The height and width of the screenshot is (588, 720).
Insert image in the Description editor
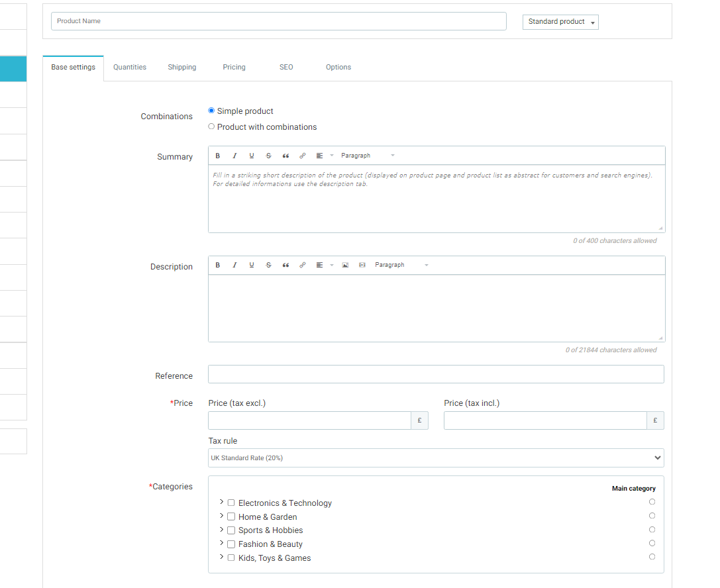point(345,265)
